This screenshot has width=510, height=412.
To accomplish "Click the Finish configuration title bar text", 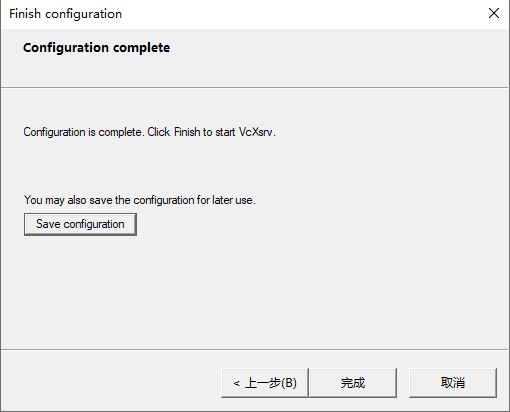I will (x=66, y=14).
